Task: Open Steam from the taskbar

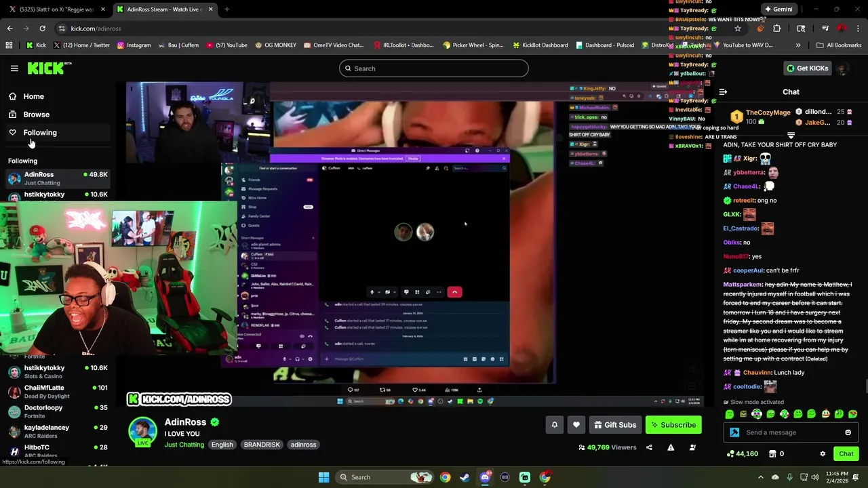Action: [x=465, y=477]
